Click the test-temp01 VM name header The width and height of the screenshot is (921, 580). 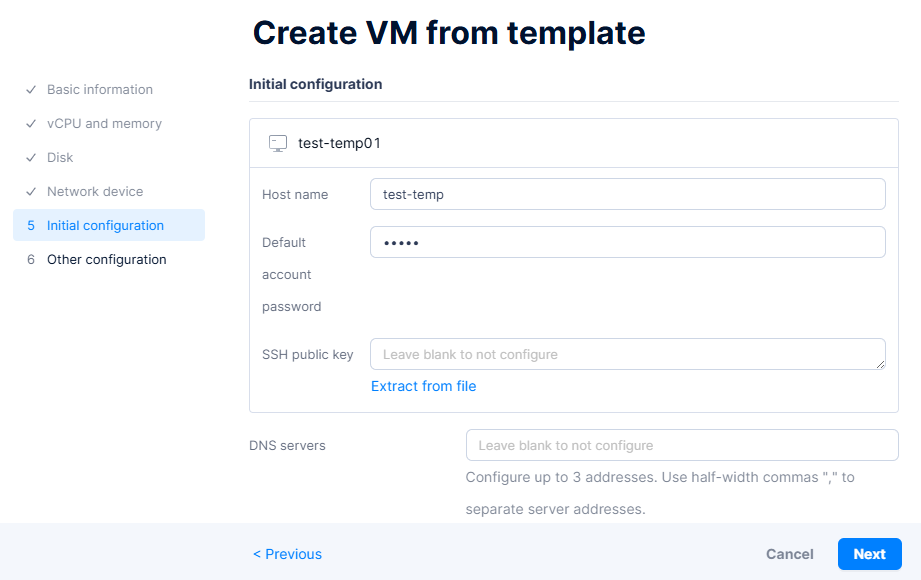339,143
